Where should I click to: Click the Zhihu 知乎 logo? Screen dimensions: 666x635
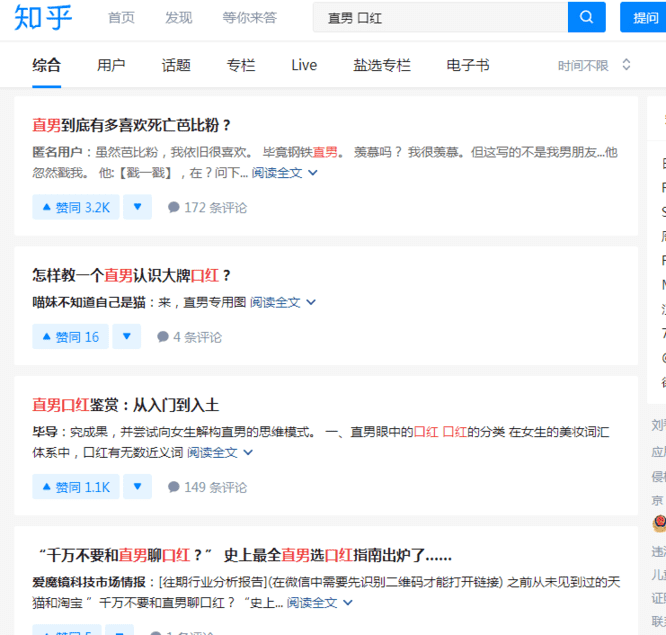[x=43, y=17]
